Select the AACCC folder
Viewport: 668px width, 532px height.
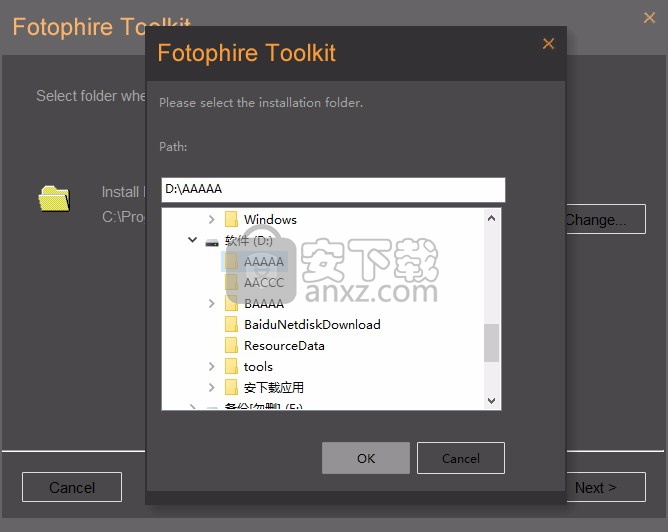point(264,282)
